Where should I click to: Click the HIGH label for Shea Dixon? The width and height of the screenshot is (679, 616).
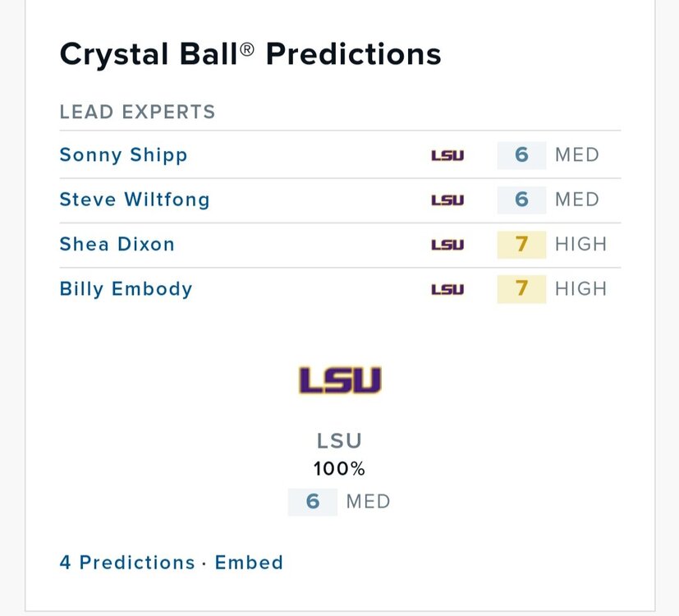pyautogui.click(x=580, y=244)
